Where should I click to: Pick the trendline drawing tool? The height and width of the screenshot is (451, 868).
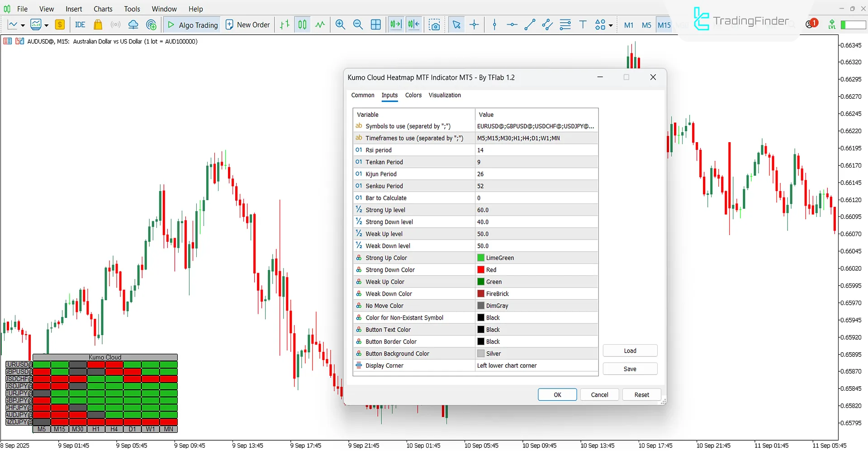530,24
